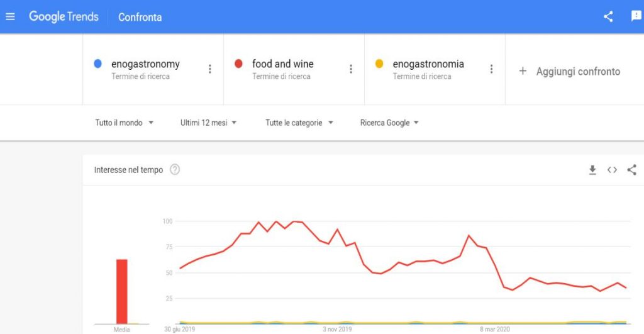Image resolution: width=644 pixels, height=334 pixels.
Task: Click the Confronta header tab
Action: coord(140,17)
